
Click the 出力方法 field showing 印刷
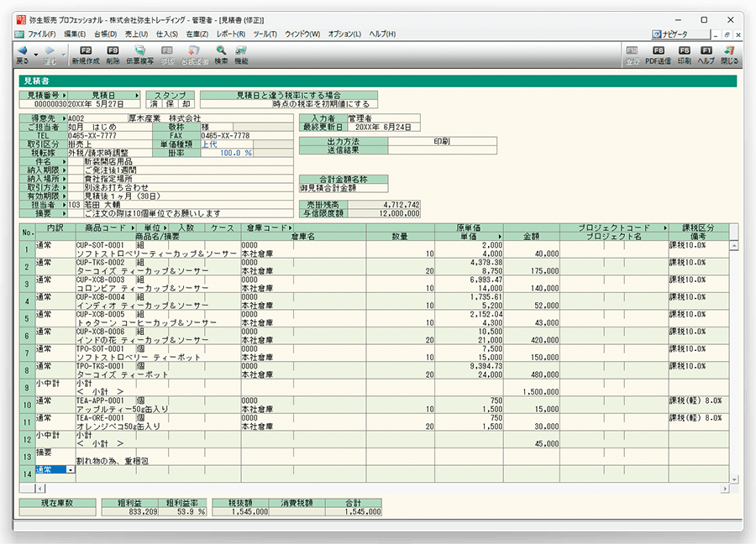pos(442,142)
